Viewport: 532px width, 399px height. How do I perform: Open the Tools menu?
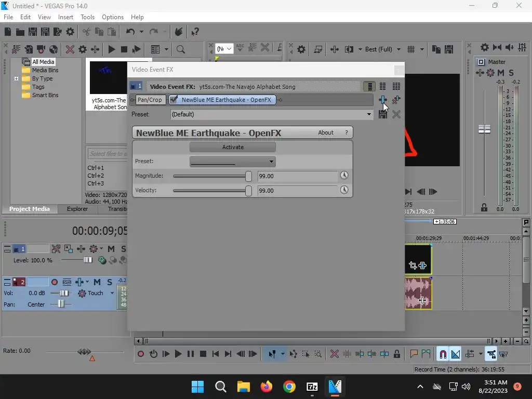(87, 17)
